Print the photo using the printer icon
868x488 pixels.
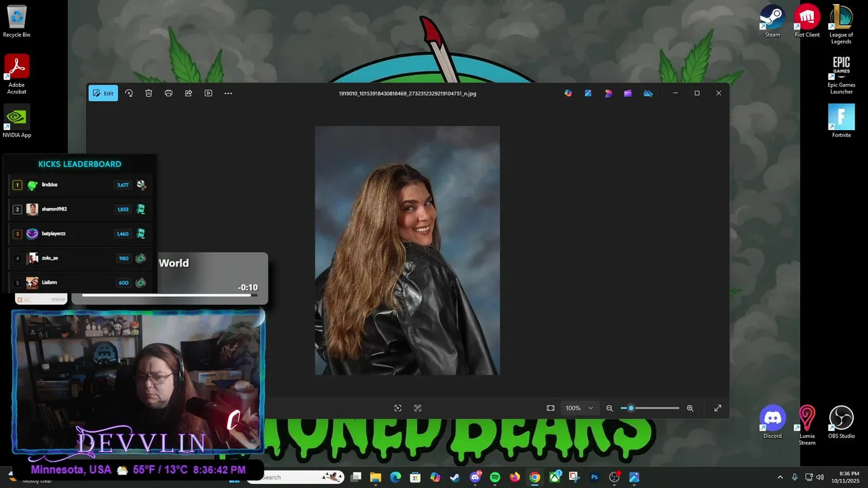point(168,94)
